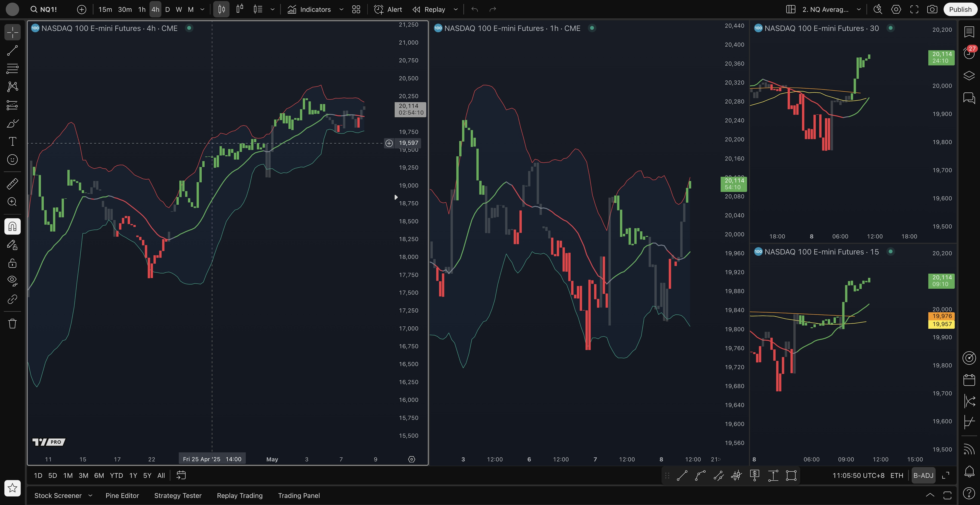Select the Text annotation tool
Viewport: 980px width, 505px height.
click(x=12, y=141)
